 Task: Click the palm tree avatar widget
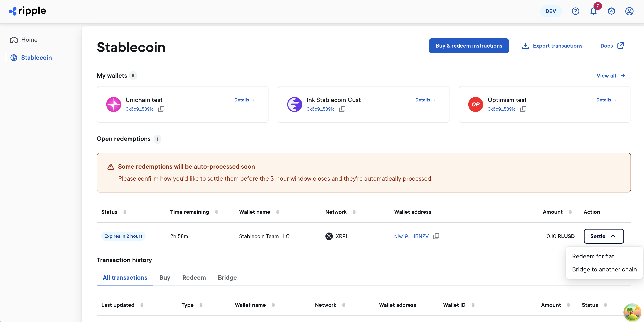pos(632,312)
